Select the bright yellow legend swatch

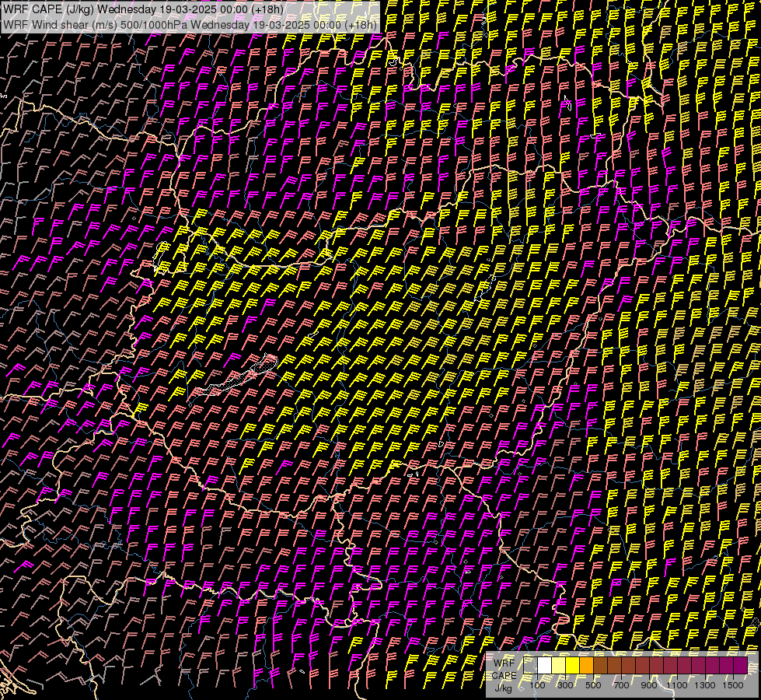point(573,665)
